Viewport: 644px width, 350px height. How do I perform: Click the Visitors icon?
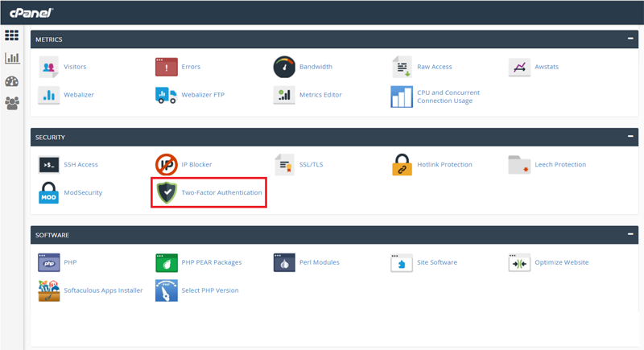click(x=48, y=67)
